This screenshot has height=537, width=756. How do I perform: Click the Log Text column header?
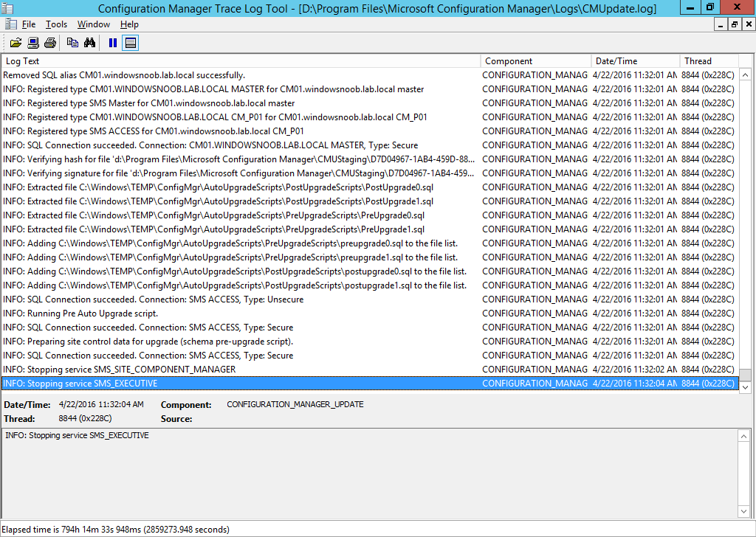(241, 61)
